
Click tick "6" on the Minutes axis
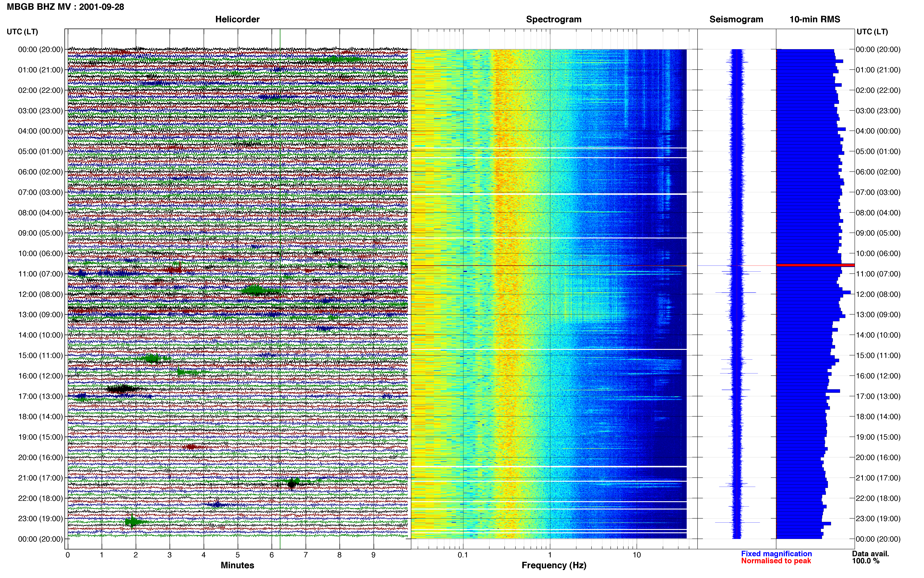(x=272, y=555)
